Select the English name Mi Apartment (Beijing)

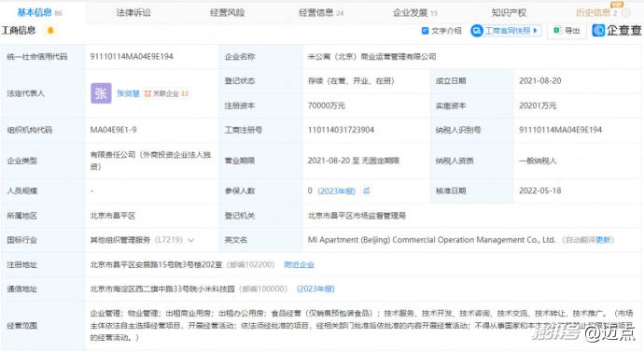tap(431, 240)
